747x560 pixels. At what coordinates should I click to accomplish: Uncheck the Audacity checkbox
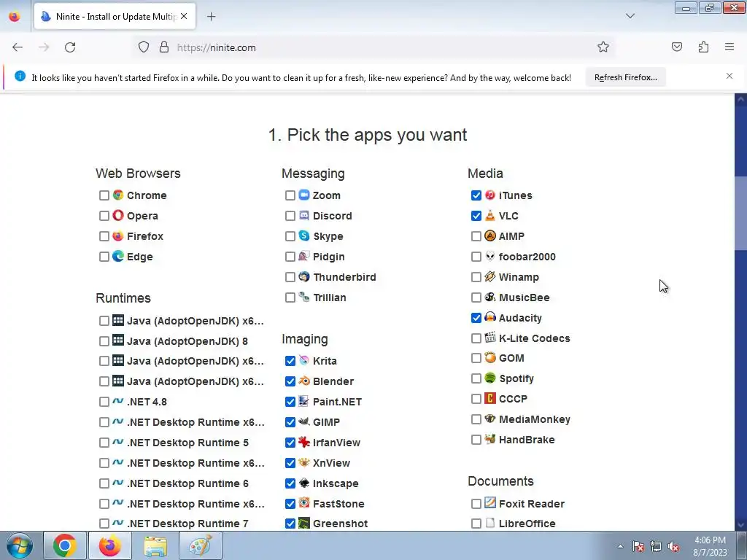click(476, 318)
